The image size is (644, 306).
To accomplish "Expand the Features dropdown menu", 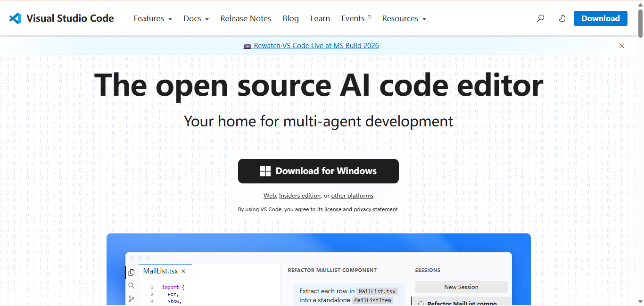I will [153, 18].
